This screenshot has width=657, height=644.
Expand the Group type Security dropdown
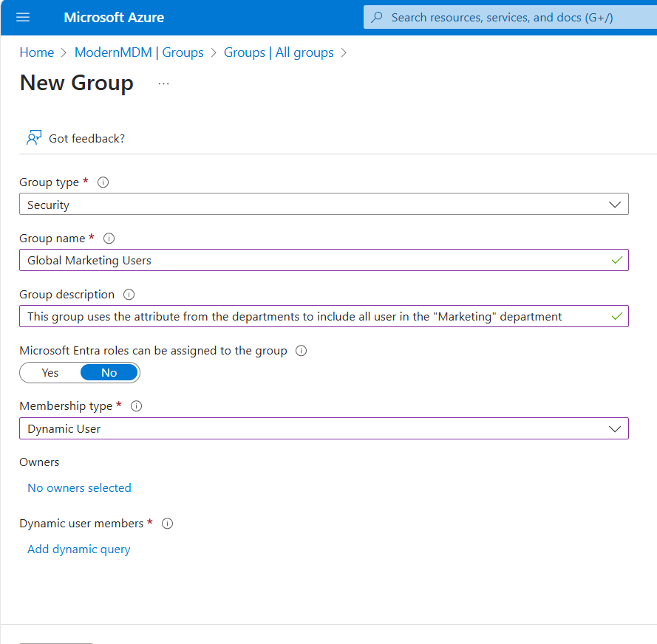pyautogui.click(x=324, y=205)
